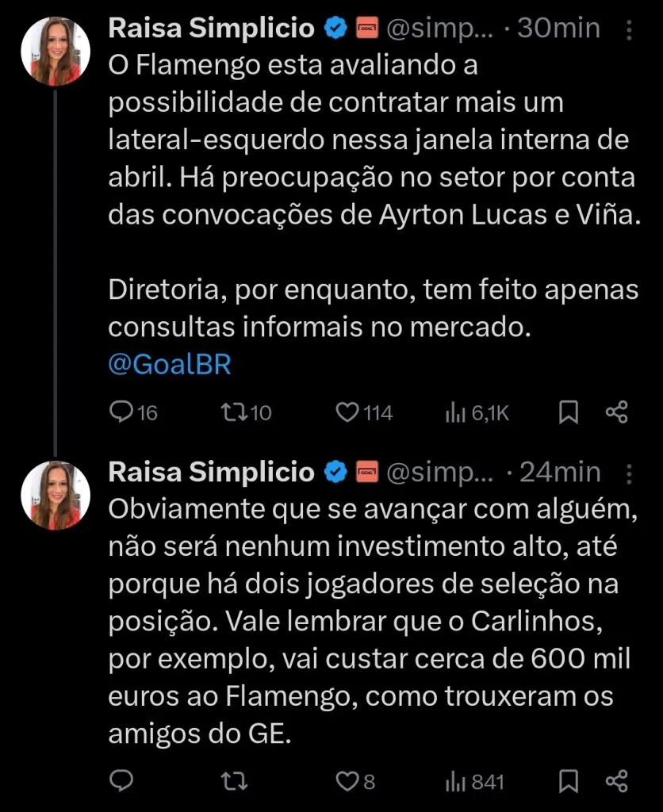Open Raisa Simplicio's avatar on second tweet
The image size is (663, 812).
56,495
